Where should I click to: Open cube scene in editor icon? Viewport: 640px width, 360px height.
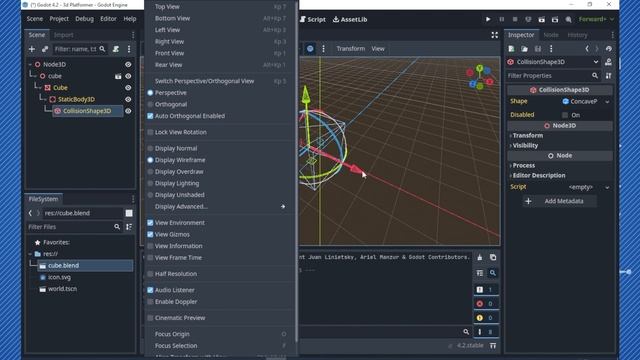tap(118, 76)
